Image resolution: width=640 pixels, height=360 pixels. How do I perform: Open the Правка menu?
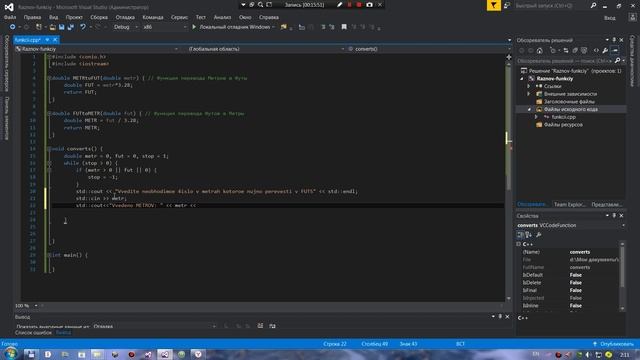click(32, 17)
